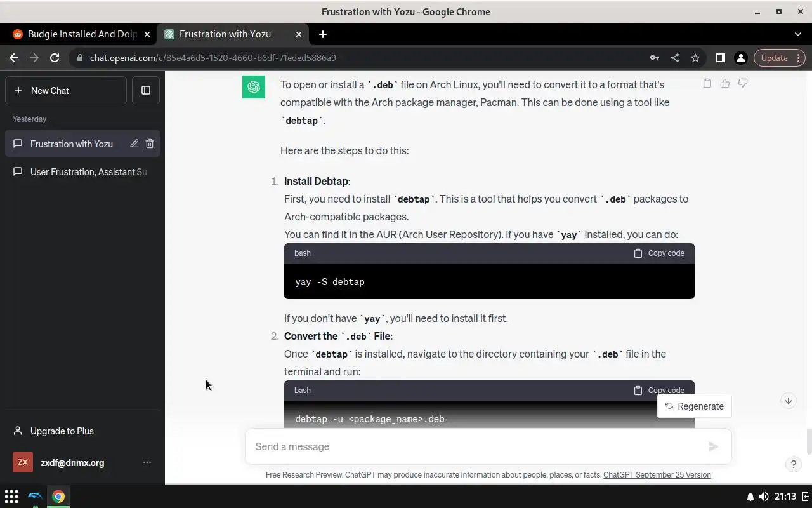
Task: Click Upgrade to Plus
Action: [82, 431]
